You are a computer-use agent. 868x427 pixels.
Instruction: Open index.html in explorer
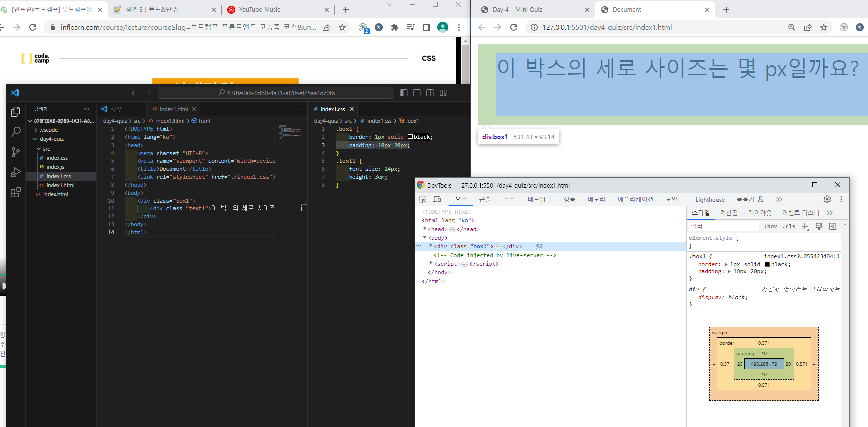[55, 194]
